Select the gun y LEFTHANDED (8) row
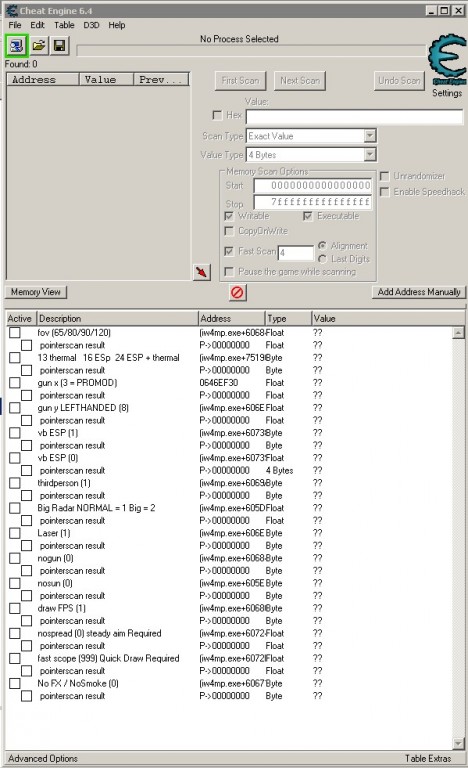This screenshot has height=768, width=468. [230, 408]
